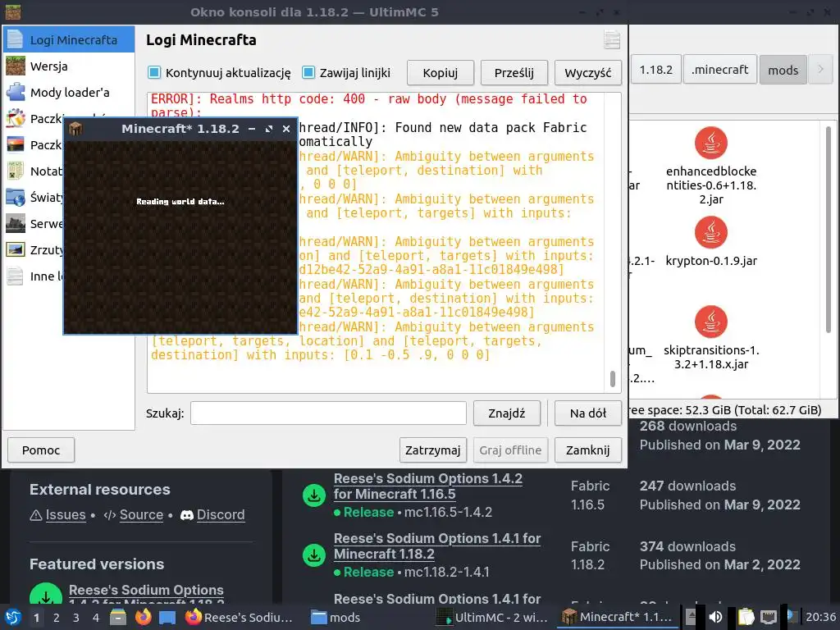This screenshot has width=840, height=630.
Task: Click Zatrzymaj to stop the instance
Action: pos(433,450)
